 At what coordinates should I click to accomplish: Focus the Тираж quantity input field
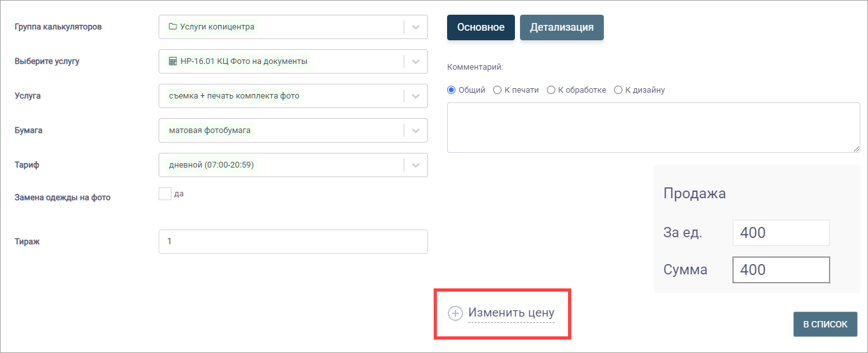(x=293, y=242)
